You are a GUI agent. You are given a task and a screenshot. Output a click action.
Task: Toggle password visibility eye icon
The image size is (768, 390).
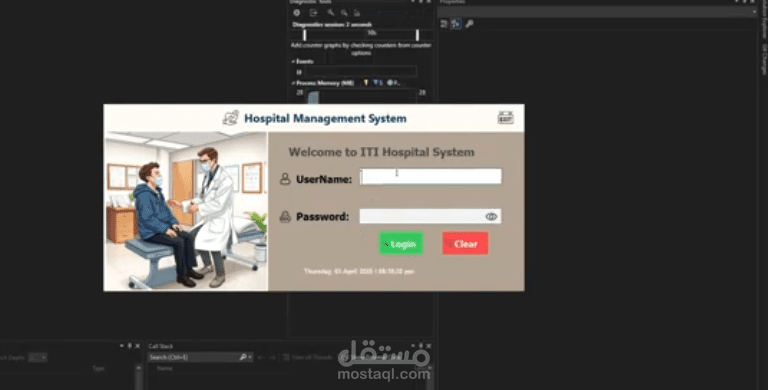click(491, 217)
